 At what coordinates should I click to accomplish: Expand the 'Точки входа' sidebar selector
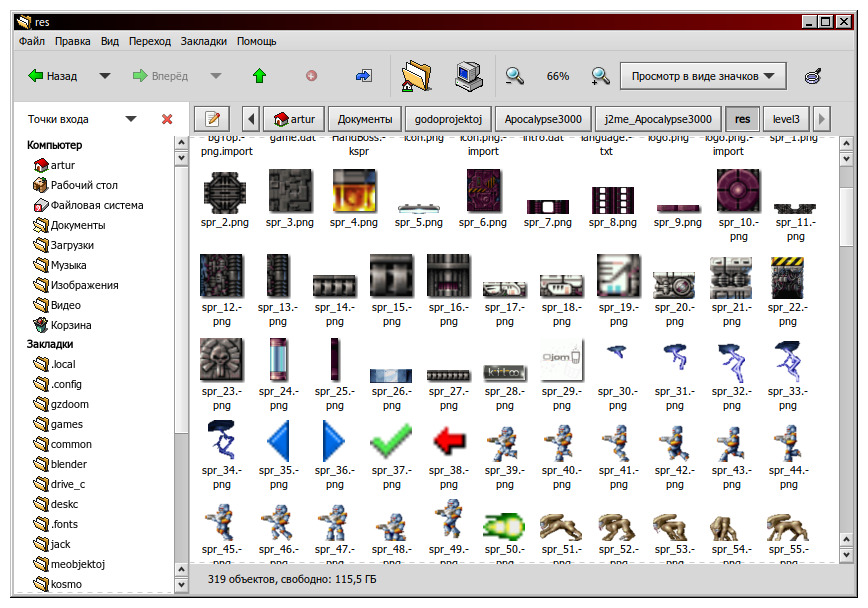click(131, 119)
